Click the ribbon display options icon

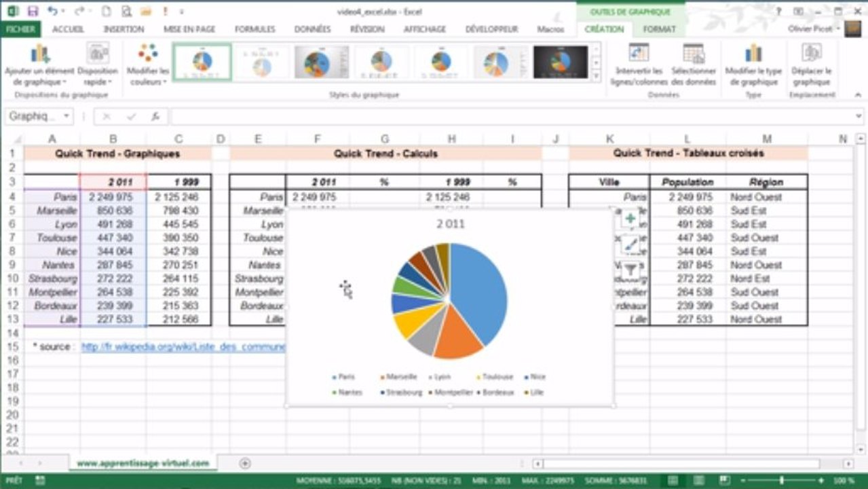(800, 12)
